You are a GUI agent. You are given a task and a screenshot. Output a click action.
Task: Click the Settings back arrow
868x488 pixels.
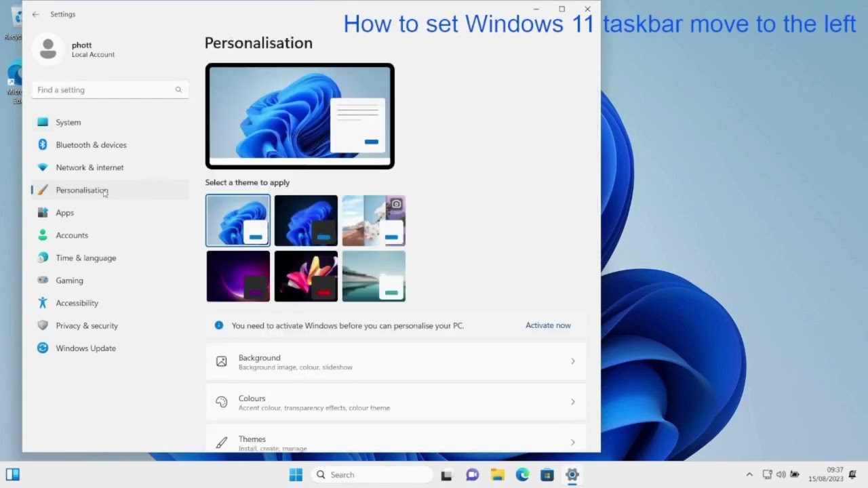click(x=35, y=14)
